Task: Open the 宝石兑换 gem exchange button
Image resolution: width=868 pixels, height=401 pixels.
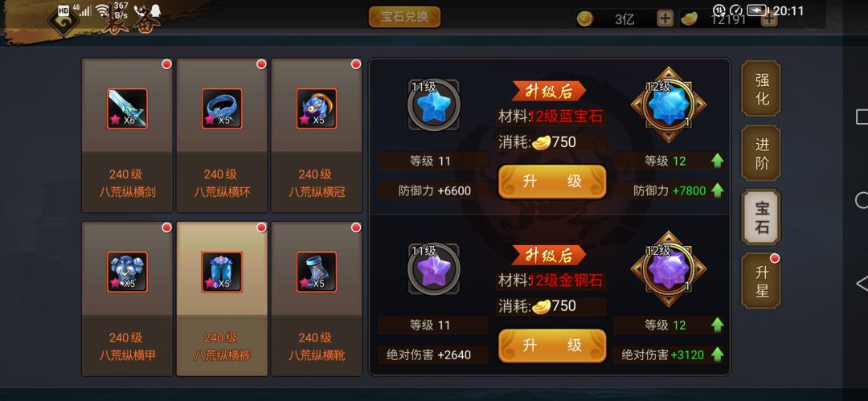Action: tap(404, 17)
